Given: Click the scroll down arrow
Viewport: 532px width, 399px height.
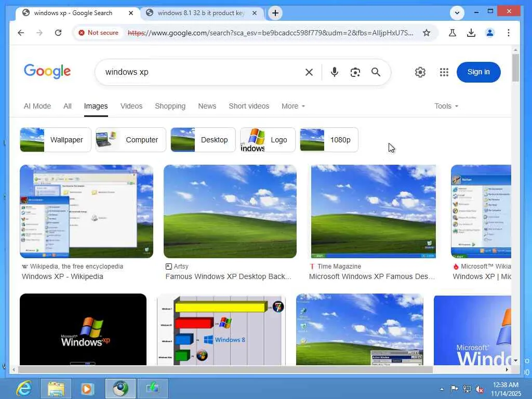Looking at the screenshot, I should tap(515, 361).
